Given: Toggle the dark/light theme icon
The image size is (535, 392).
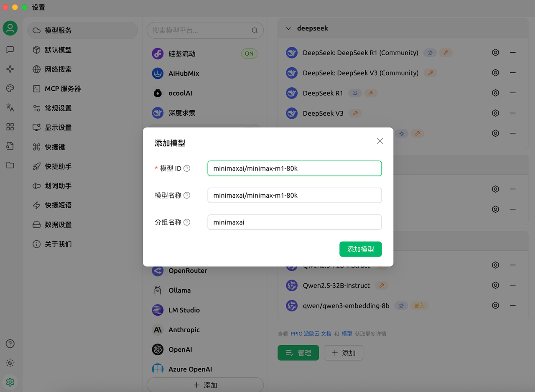Looking at the screenshot, I should click(10, 363).
